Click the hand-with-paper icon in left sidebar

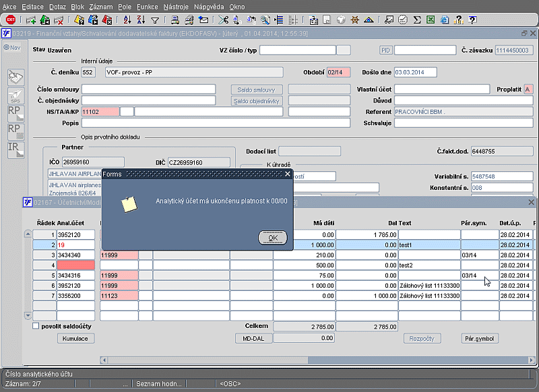(x=15, y=77)
